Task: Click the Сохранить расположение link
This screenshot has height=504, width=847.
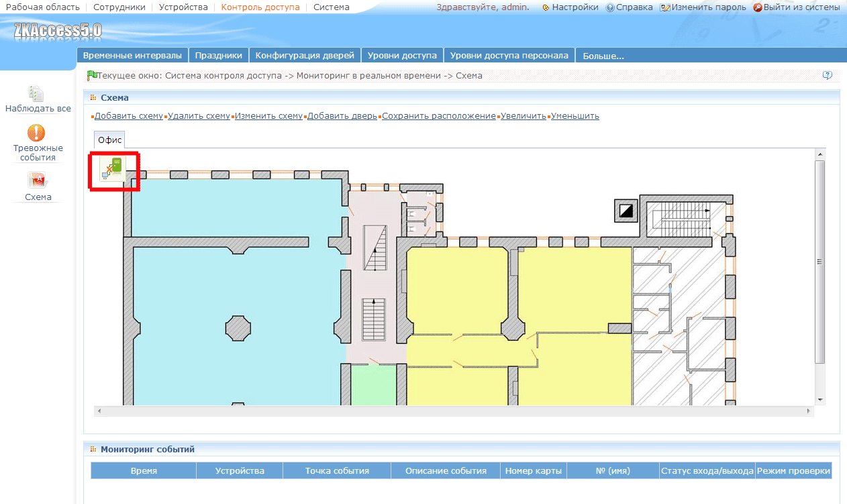Action: pyautogui.click(x=438, y=116)
